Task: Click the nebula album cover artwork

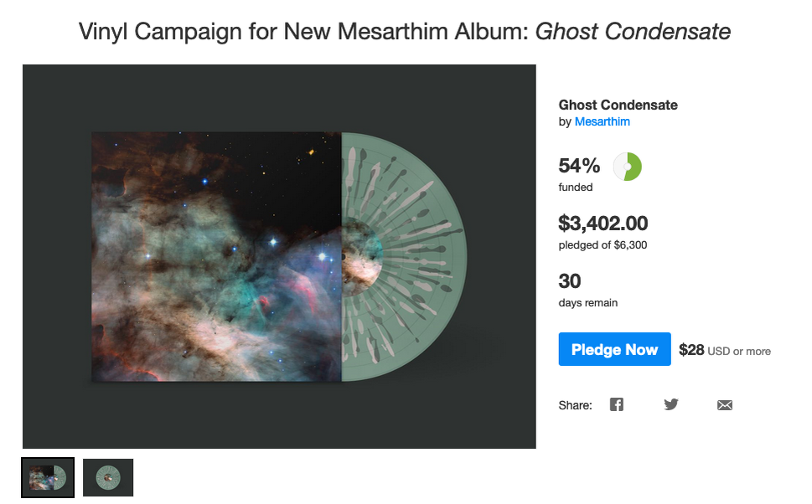Action: pos(216,257)
